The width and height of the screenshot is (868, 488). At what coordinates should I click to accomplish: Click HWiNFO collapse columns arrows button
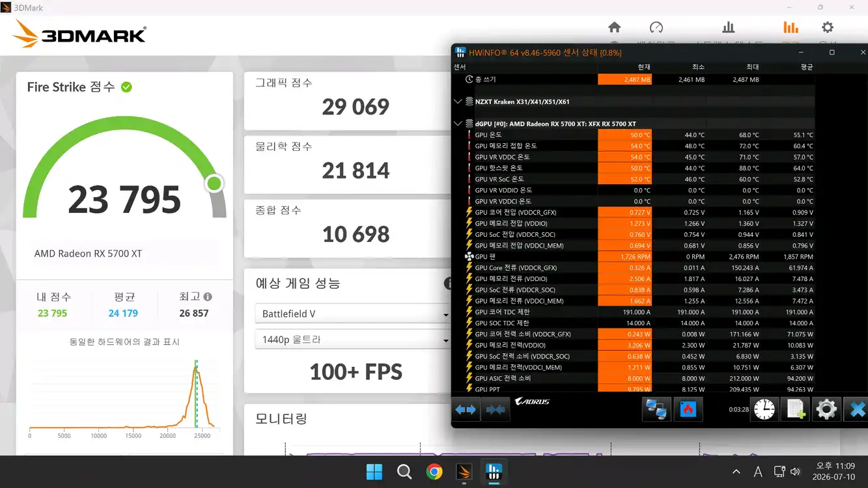(x=495, y=409)
